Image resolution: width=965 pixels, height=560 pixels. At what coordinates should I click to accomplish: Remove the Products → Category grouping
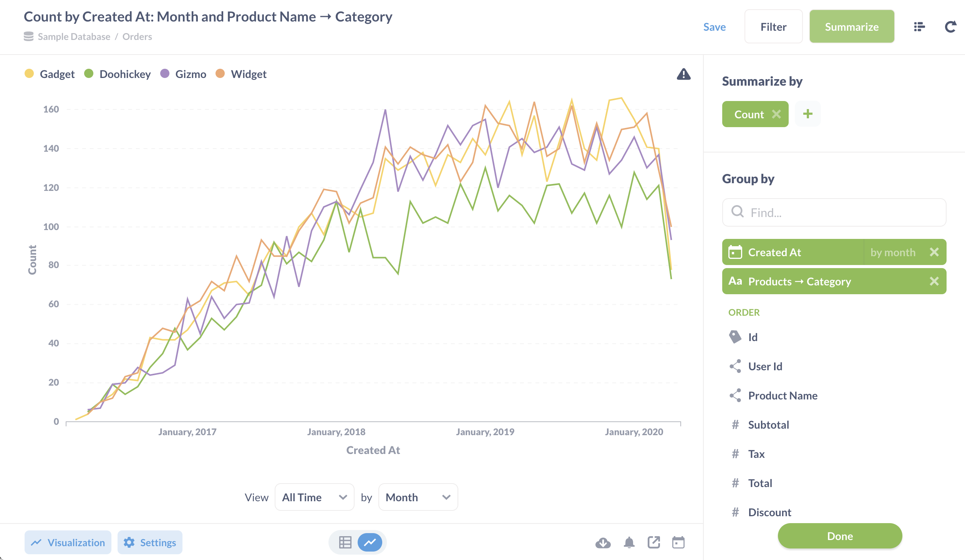pyautogui.click(x=934, y=281)
